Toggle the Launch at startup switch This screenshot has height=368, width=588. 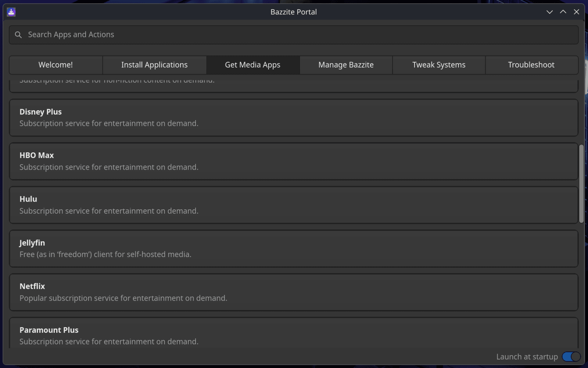pos(571,357)
